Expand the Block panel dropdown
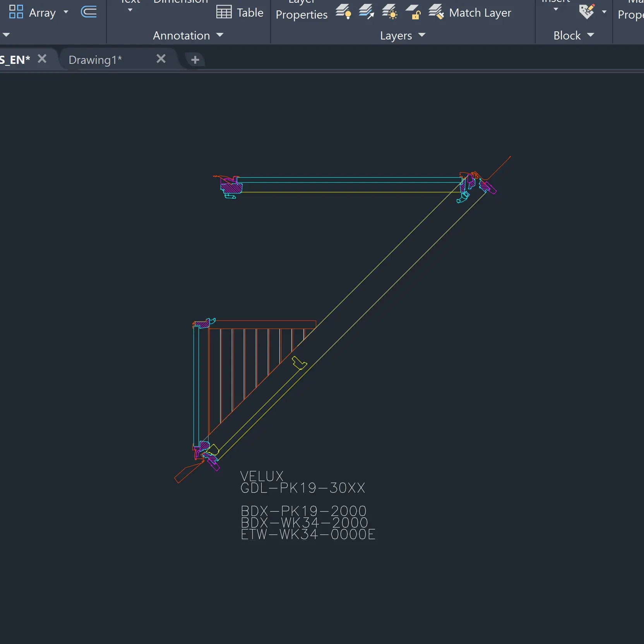The height and width of the screenshot is (644, 644). 591,35
